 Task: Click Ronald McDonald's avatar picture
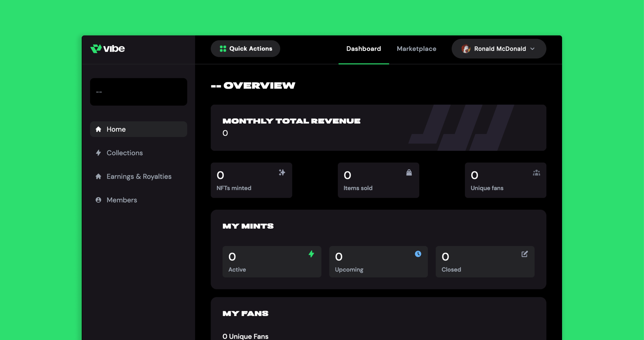pyautogui.click(x=466, y=49)
